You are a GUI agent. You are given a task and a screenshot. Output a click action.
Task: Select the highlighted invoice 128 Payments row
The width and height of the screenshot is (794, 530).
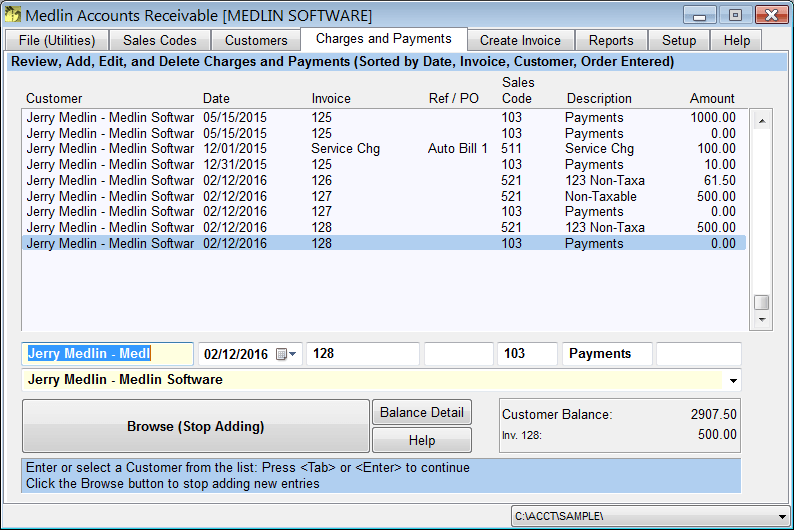point(384,243)
